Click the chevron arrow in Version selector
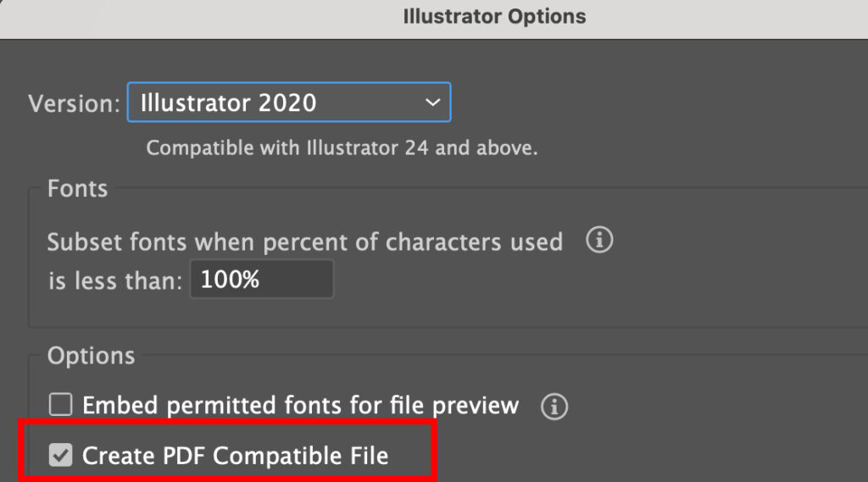This screenshot has height=482, width=868. click(x=432, y=103)
